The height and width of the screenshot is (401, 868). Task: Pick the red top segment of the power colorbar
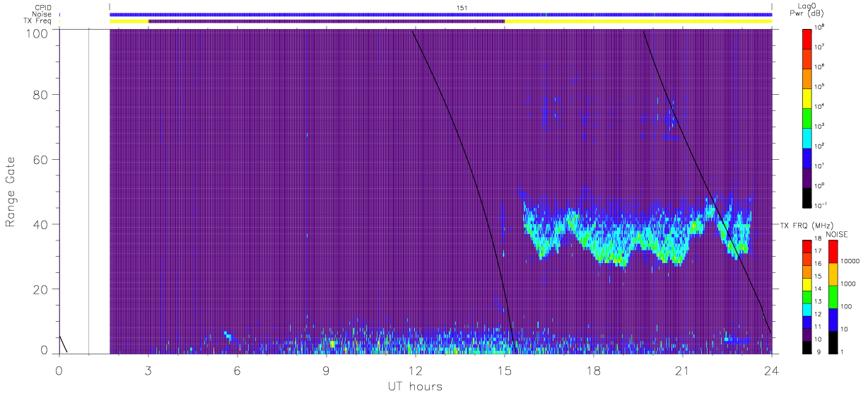[x=808, y=38]
